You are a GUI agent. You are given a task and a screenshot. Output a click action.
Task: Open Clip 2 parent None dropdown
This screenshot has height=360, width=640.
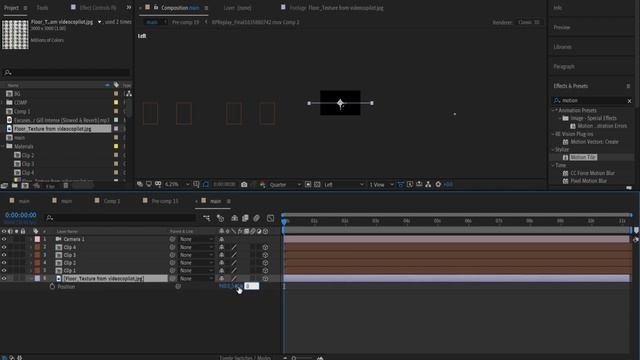coord(196,263)
